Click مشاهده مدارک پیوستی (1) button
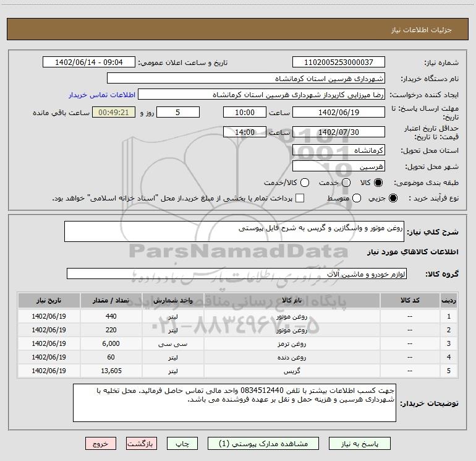This screenshot has height=461, width=476. 263,444
